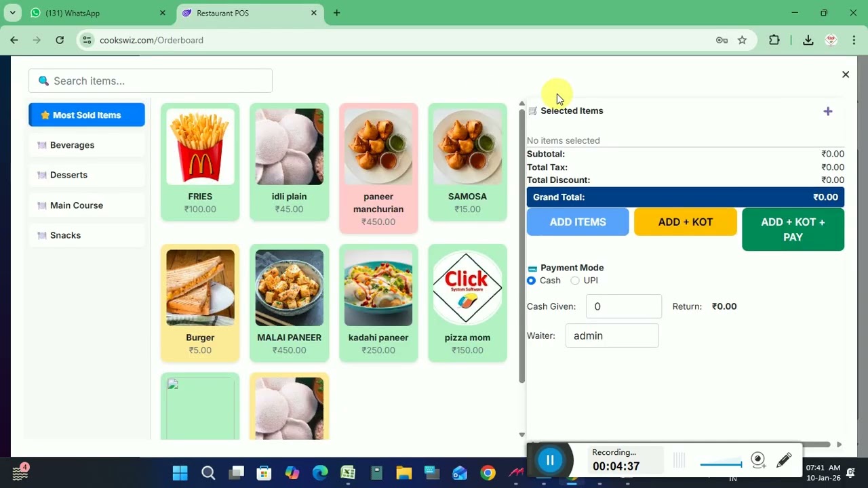868x488 pixels.
Task: Click the scroll down arrow of items list
Action: click(x=521, y=434)
